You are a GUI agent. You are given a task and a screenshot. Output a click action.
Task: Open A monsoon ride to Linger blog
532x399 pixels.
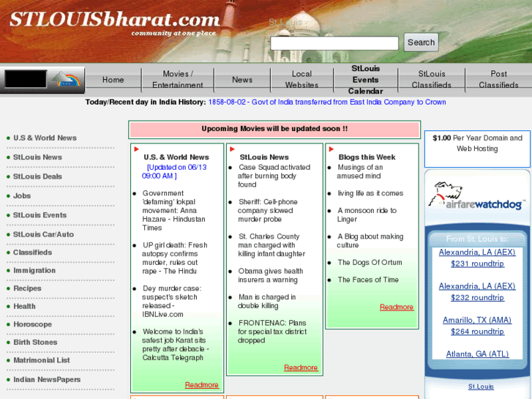pos(367,215)
